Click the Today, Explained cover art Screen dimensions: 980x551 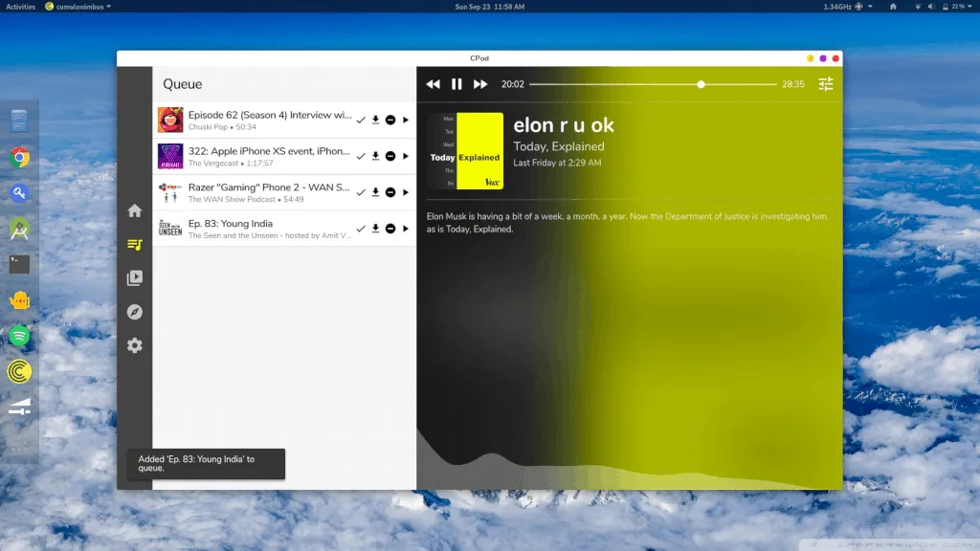(465, 151)
